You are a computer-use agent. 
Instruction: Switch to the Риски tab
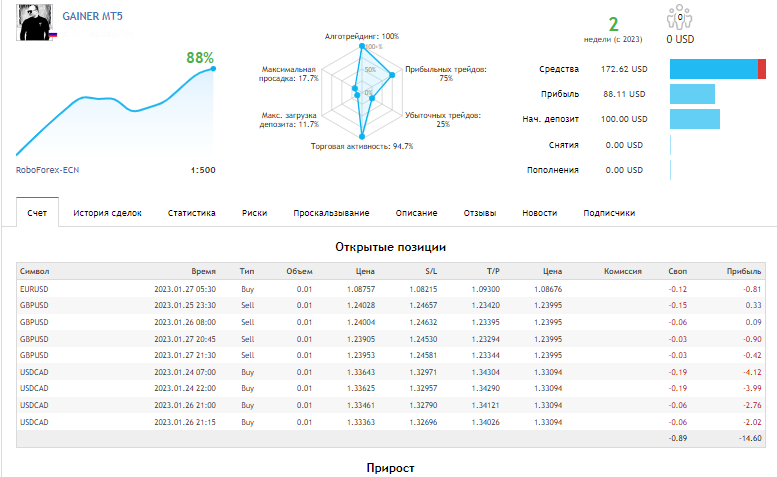pos(254,213)
